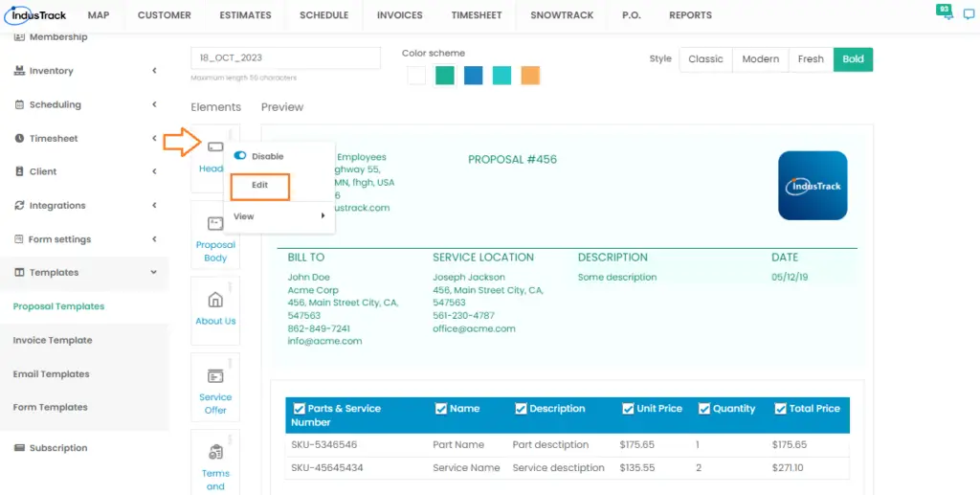Uncheck the Unit Price column checkbox

pyautogui.click(x=628, y=409)
